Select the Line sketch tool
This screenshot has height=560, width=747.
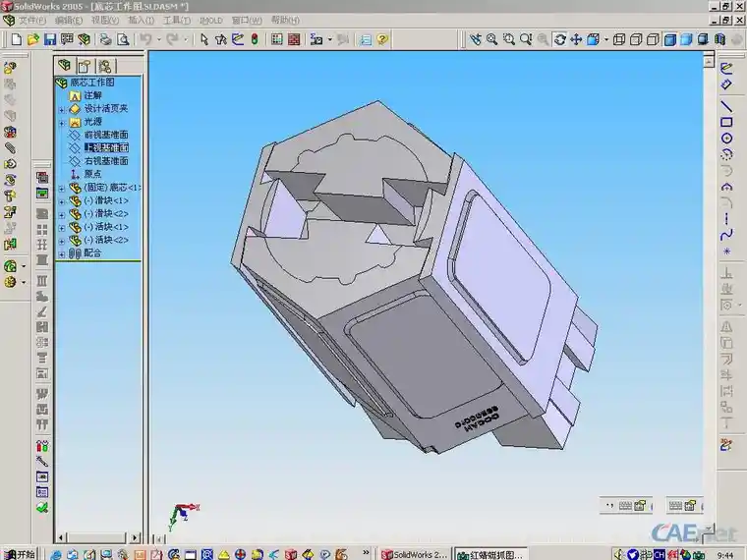coord(726,106)
